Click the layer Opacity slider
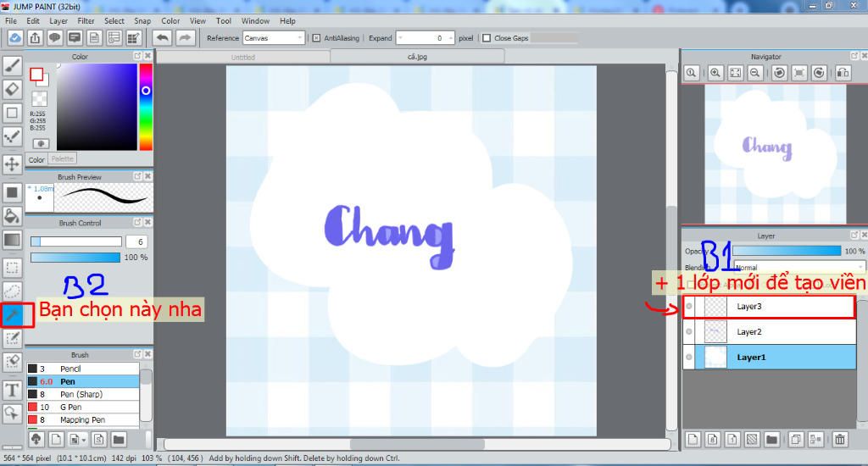The width and height of the screenshot is (868, 466). pyautogui.click(x=787, y=252)
